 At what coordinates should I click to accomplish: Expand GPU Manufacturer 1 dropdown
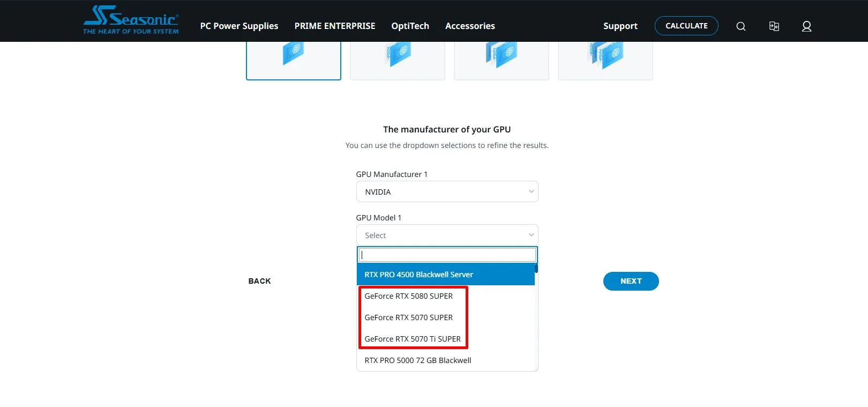(x=447, y=192)
